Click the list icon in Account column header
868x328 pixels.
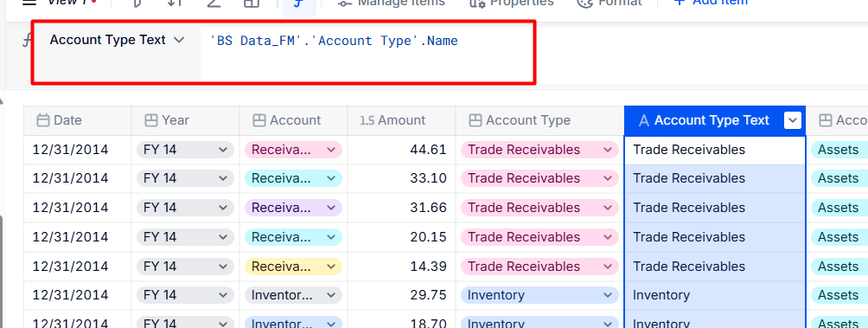[258, 120]
